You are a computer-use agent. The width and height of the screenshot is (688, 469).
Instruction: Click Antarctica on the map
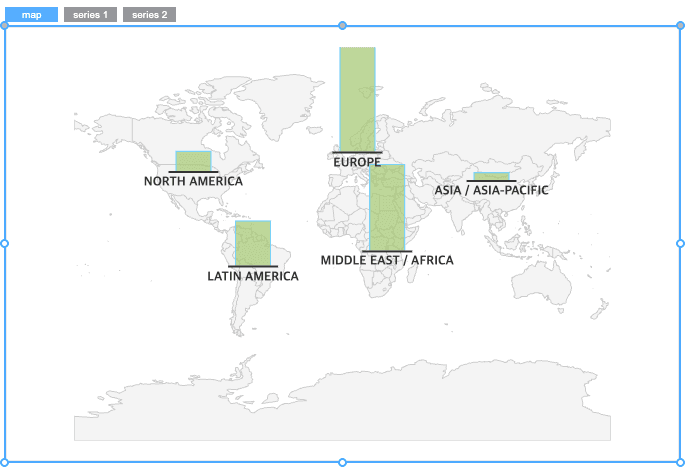(340, 410)
